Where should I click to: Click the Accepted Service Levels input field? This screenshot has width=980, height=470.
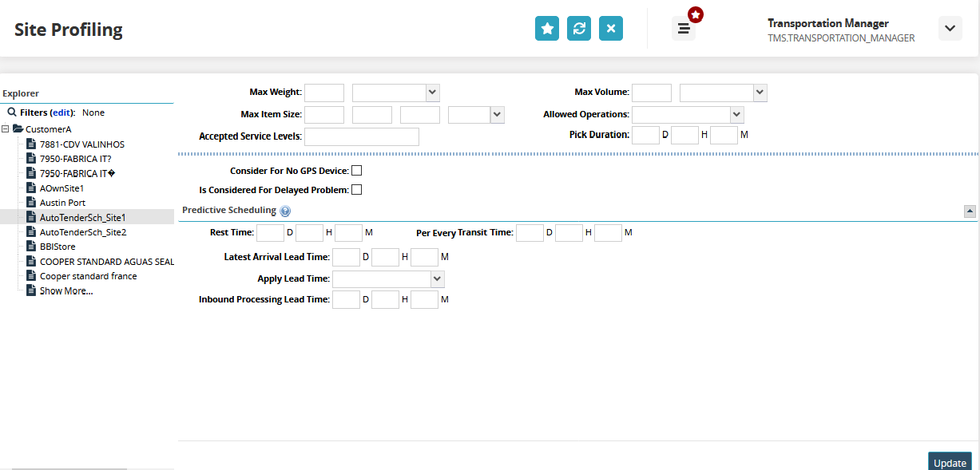(362, 136)
